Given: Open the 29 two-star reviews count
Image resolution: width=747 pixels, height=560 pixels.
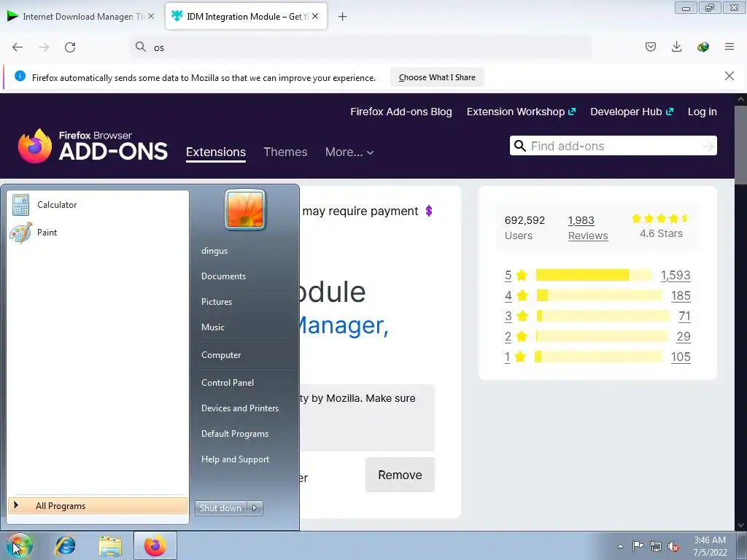Looking at the screenshot, I should [684, 336].
